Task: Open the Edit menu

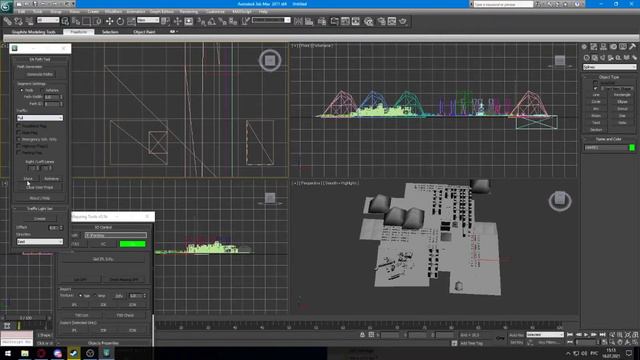Action: [21, 11]
